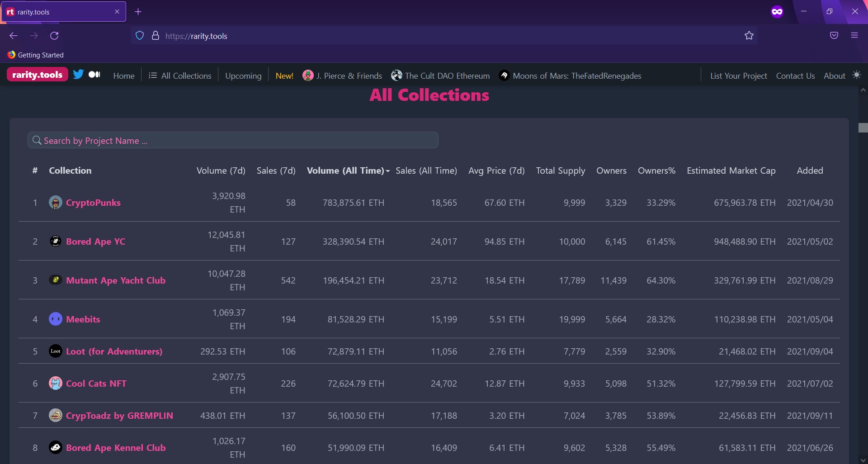The image size is (868, 464).
Task: Click the rarity.tools logo button
Action: coord(38,75)
